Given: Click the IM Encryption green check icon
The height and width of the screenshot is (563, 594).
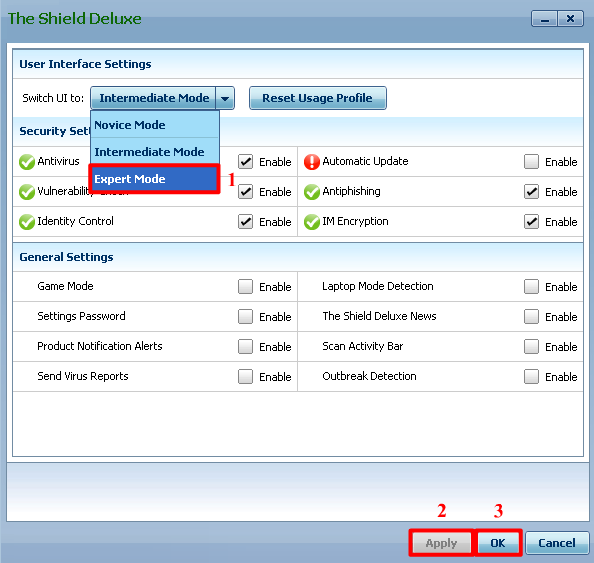Looking at the screenshot, I should 312,222.
